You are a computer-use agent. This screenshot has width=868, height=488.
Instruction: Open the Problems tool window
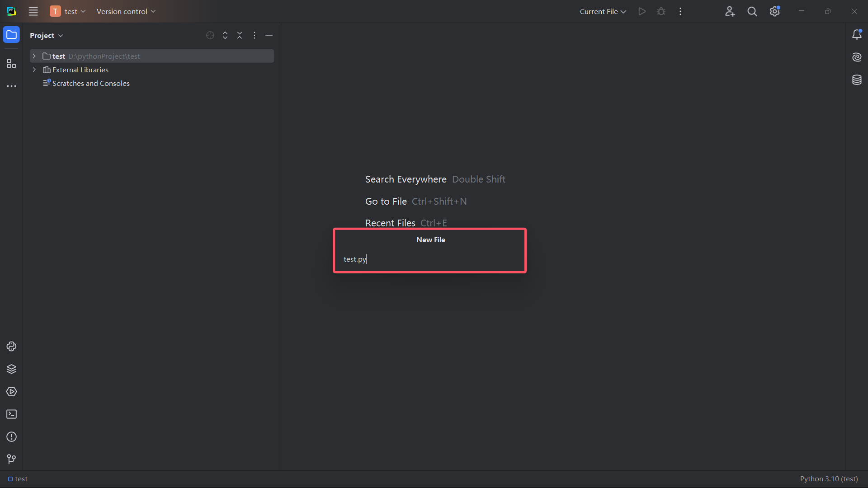pos(11,437)
